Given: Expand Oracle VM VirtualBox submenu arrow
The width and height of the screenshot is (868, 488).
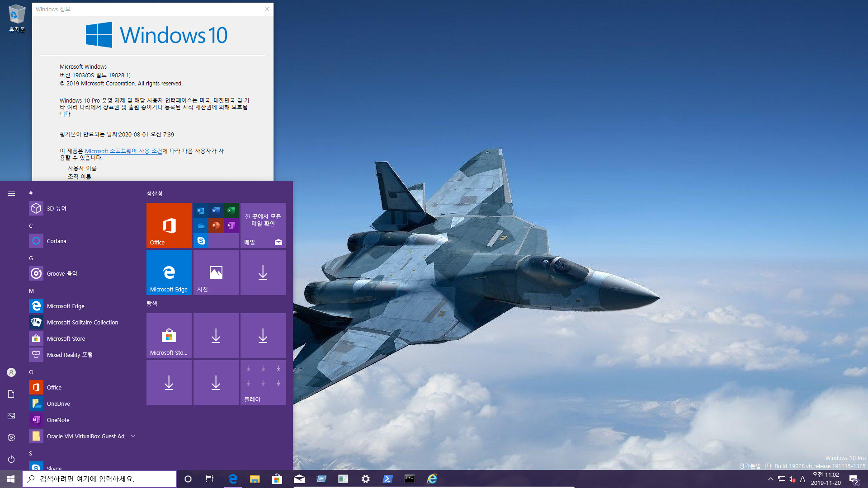Looking at the screenshot, I should (x=133, y=436).
